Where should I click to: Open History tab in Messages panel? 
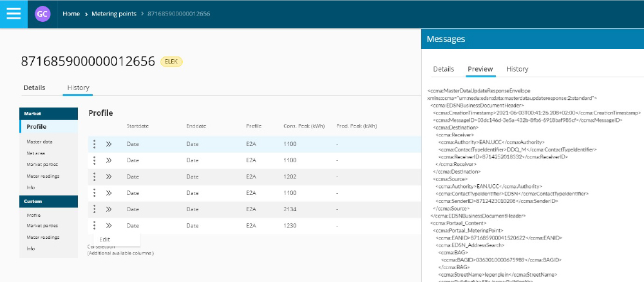(x=517, y=69)
